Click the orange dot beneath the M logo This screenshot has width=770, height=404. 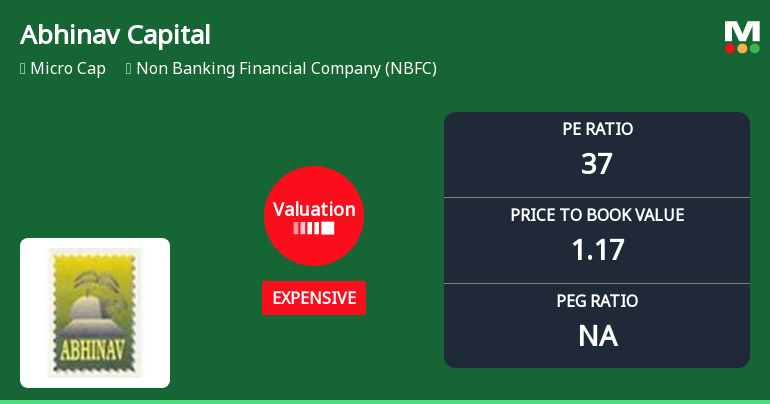(x=742, y=48)
